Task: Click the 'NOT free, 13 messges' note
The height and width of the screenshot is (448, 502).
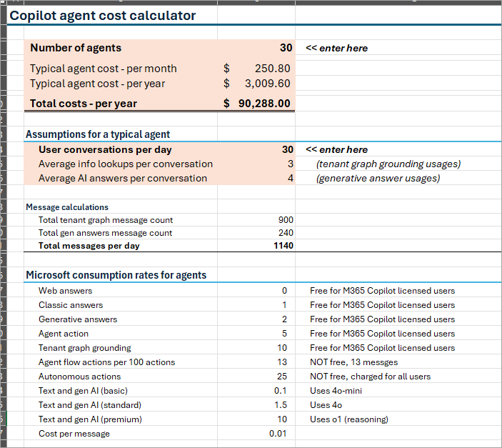Action: [x=353, y=362]
